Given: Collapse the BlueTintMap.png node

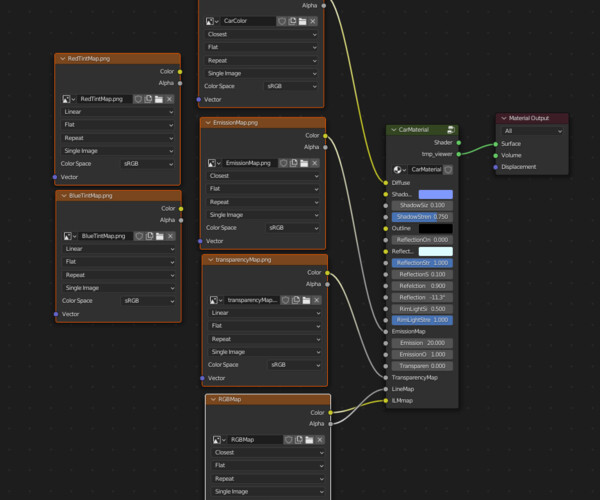Looking at the screenshot, I should [x=64, y=196].
